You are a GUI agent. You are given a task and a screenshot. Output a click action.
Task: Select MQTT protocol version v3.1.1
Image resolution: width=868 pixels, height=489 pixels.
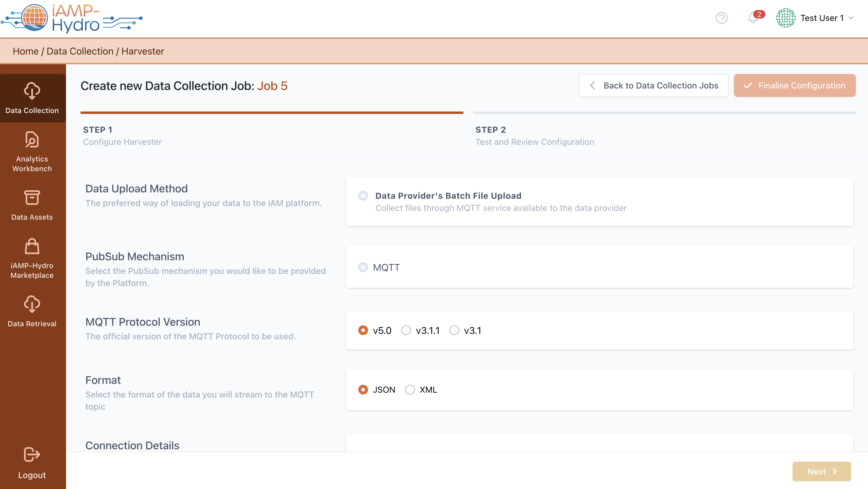coord(406,330)
